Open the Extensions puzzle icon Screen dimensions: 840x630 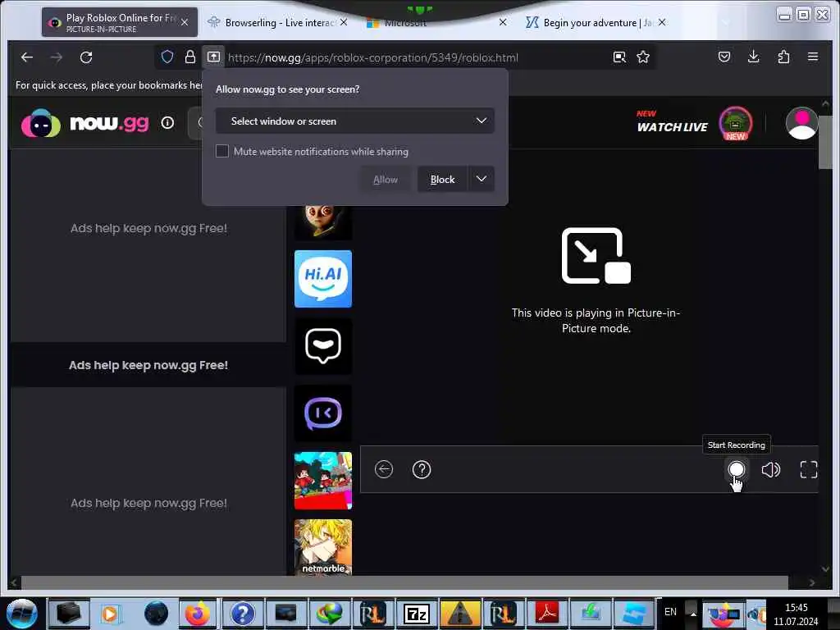783,57
